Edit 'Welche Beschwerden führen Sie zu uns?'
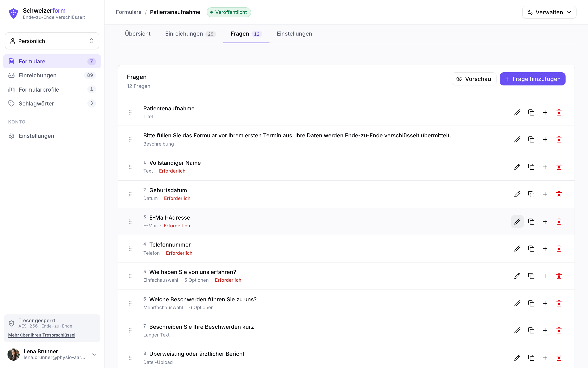Image resolution: width=588 pixels, height=368 pixels. [517, 303]
